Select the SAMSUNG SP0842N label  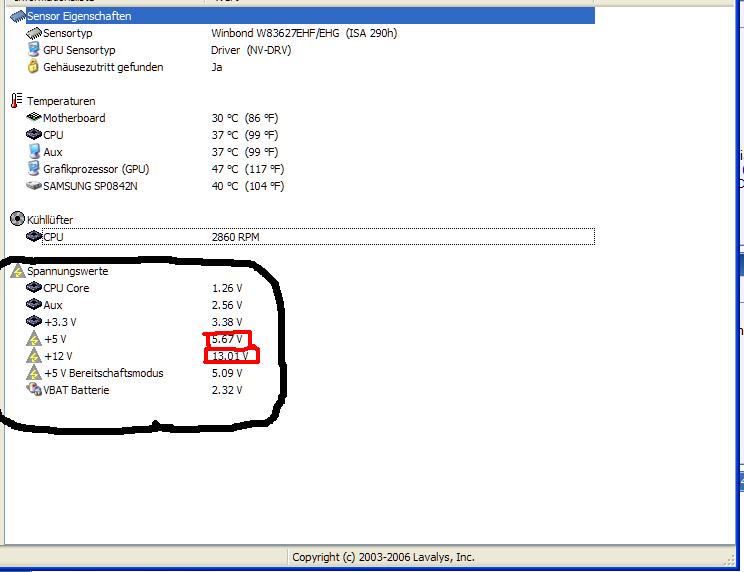coord(90,186)
